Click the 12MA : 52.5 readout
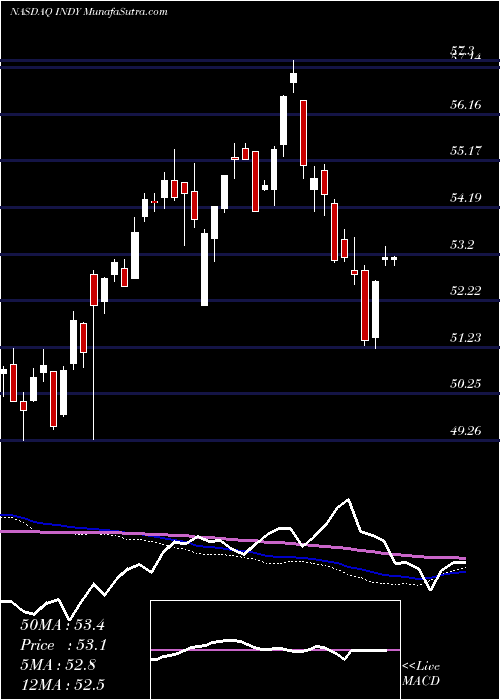500x700 pixels. pos(62,685)
